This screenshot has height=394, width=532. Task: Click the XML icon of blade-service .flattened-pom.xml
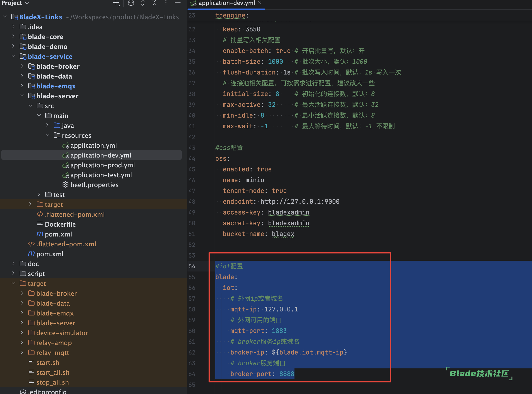(31, 244)
